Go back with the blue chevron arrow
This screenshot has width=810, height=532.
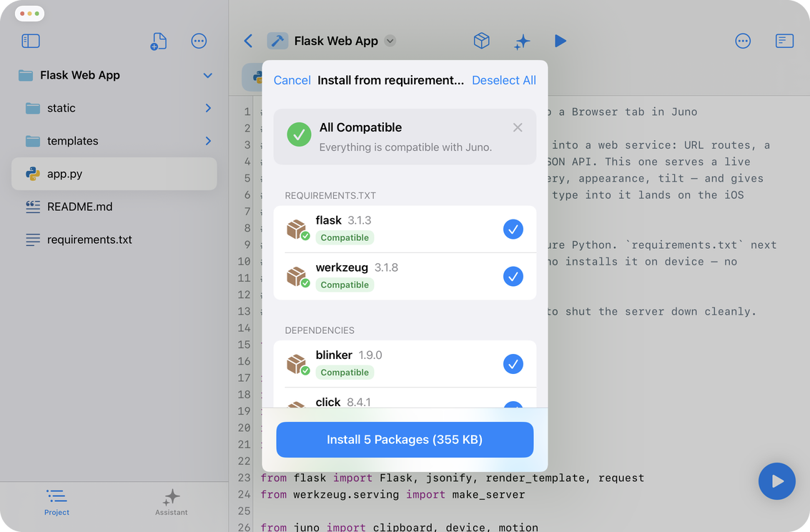[249, 41]
